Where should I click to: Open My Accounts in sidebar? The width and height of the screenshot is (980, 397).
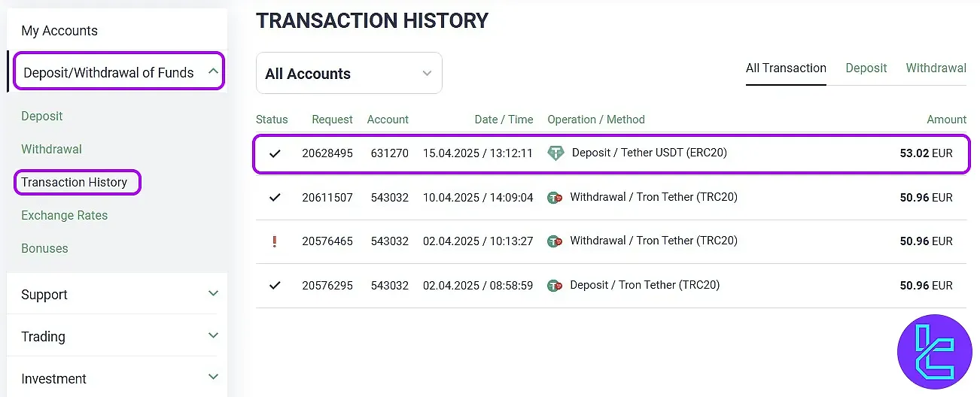click(x=59, y=31)
